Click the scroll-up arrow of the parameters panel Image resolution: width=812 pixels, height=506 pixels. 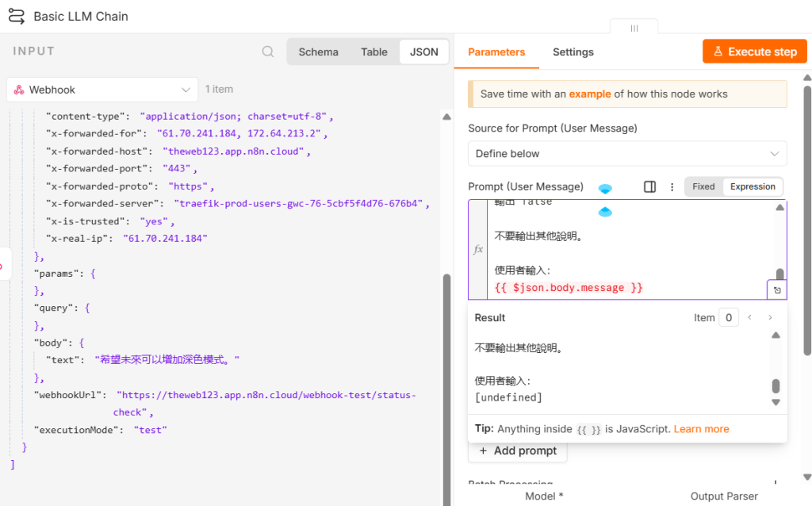coord(806,78)
